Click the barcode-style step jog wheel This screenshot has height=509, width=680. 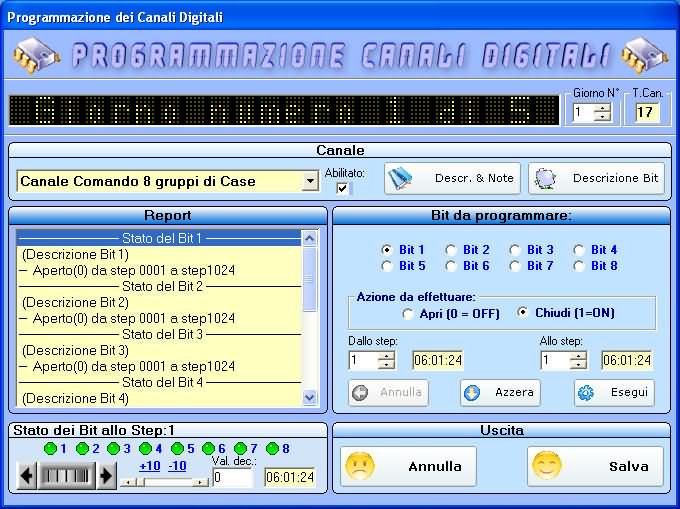tap(67, 476)
